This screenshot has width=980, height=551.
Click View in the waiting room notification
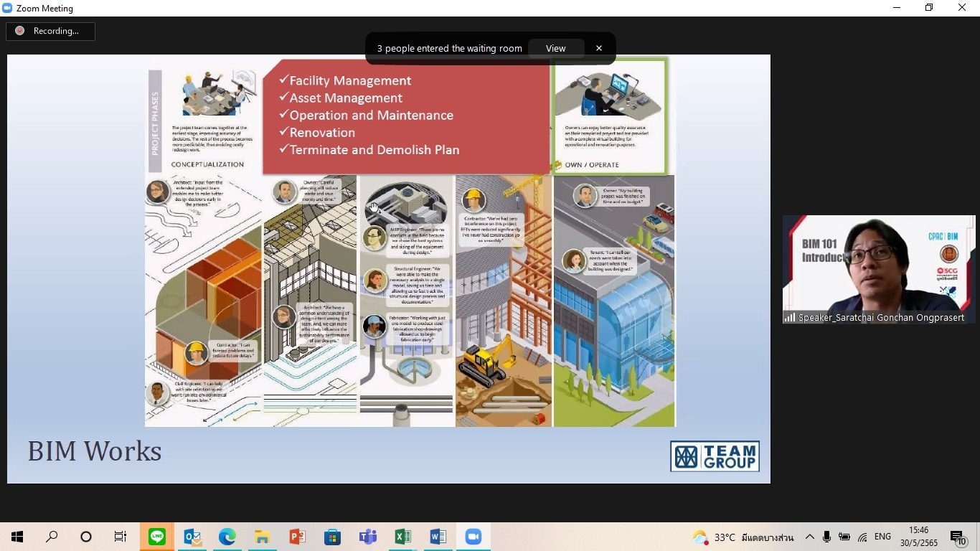(555, 49)
